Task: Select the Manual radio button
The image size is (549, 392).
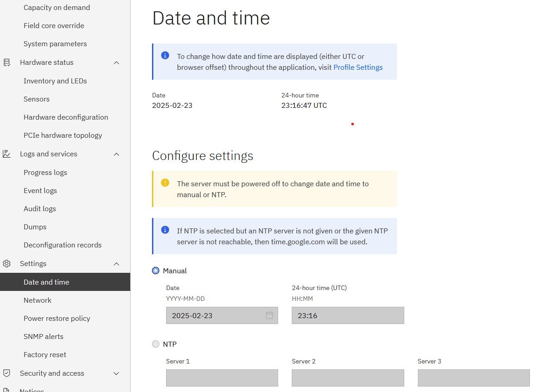Action: point(156,271)
